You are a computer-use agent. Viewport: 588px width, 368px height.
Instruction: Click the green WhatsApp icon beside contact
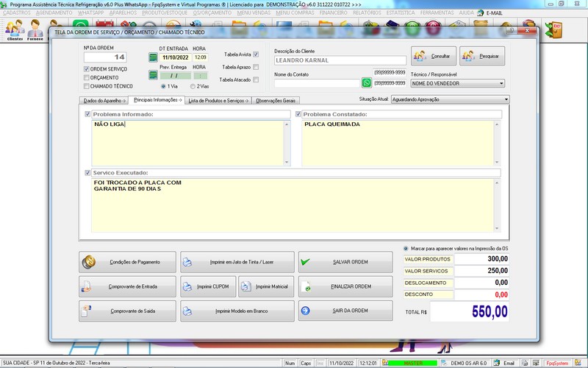367,82
